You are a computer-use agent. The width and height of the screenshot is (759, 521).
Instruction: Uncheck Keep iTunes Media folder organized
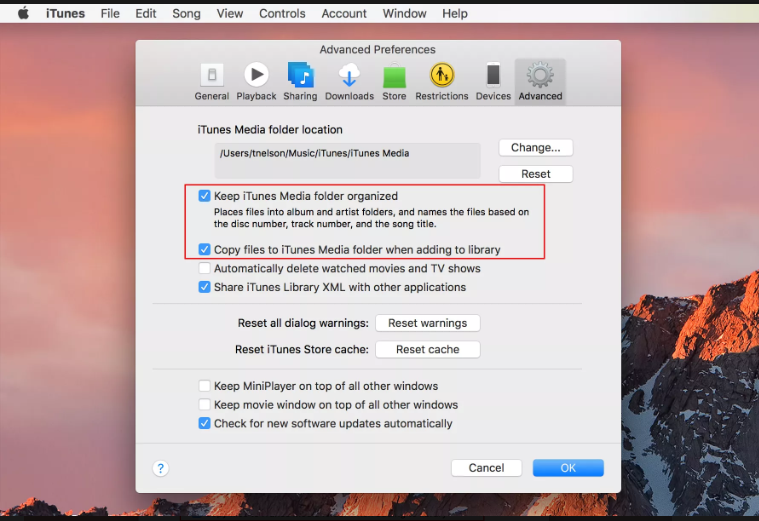(x=204, y=196)
